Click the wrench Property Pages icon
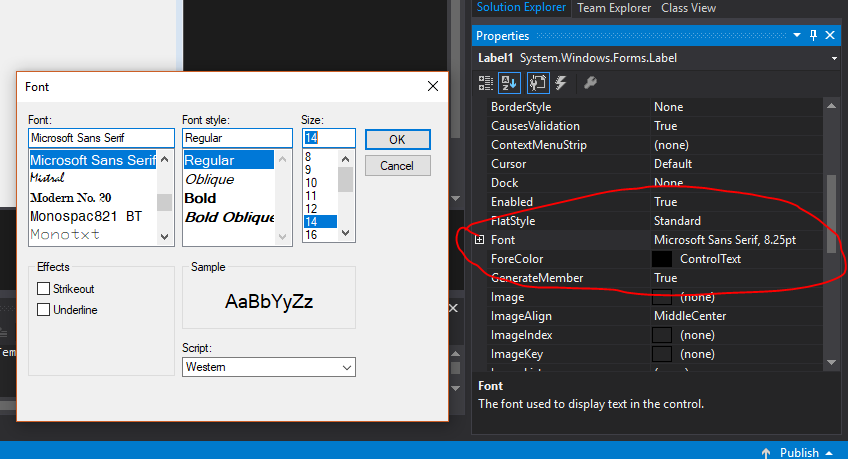This screenshot has height=459, width=848. tap(590, 83)
